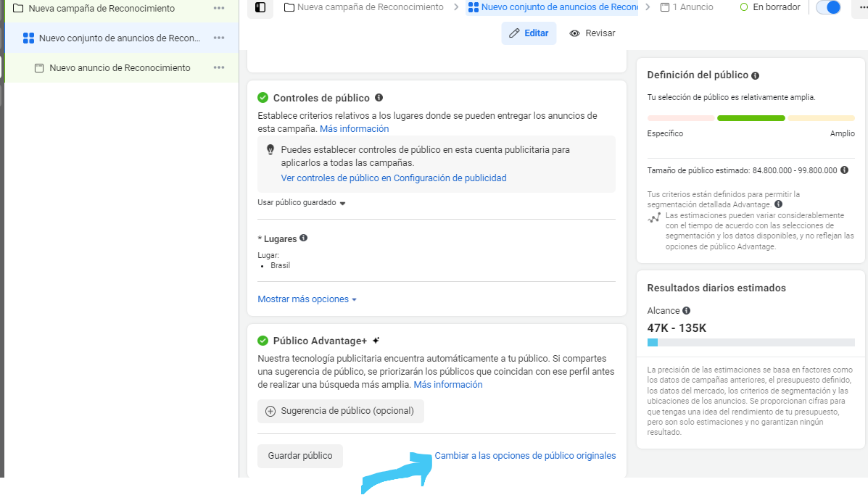The width and height of the screenshot is (868, 495).
Task: Click the Alcance estimate bar
Action: (751, 343)
